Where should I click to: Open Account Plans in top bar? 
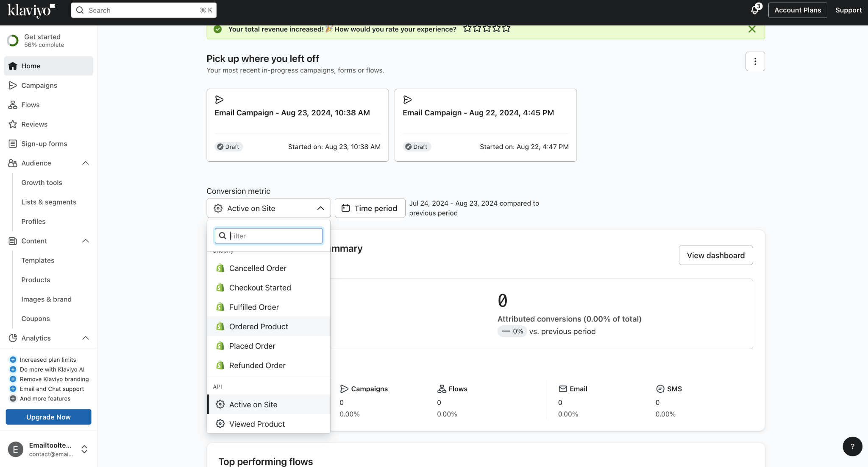[x=798, y=10]
